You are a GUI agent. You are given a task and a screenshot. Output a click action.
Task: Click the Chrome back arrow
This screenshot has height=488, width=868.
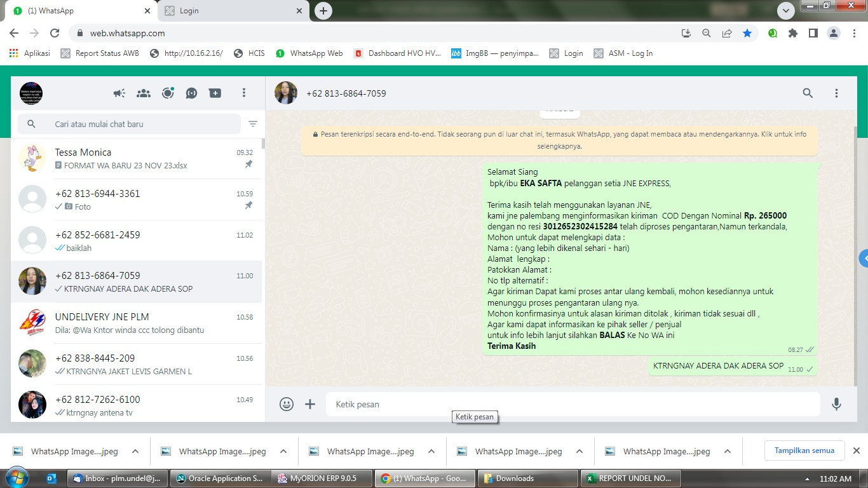pos(14,33)
